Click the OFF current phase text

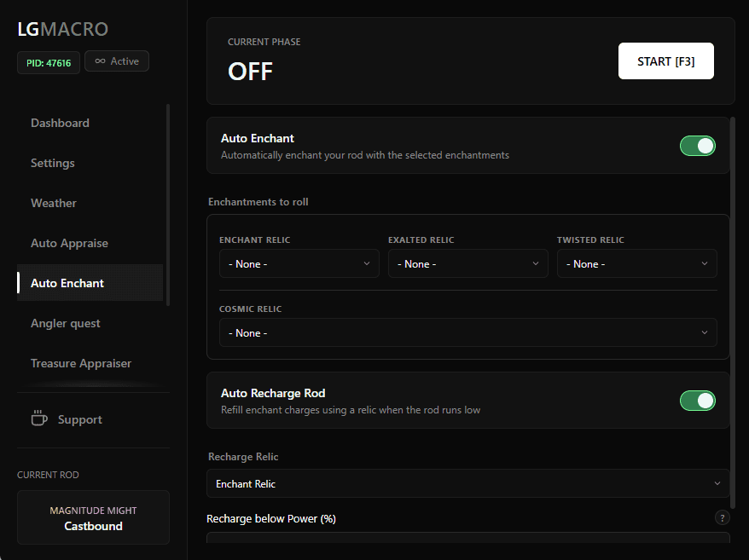pos(250,72)
